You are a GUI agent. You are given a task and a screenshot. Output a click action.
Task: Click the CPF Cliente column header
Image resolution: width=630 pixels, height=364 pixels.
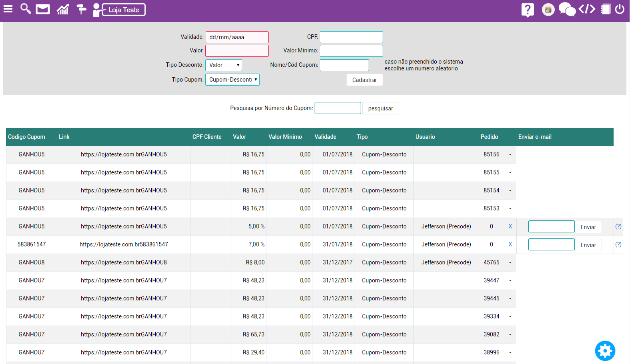[207, 137]
